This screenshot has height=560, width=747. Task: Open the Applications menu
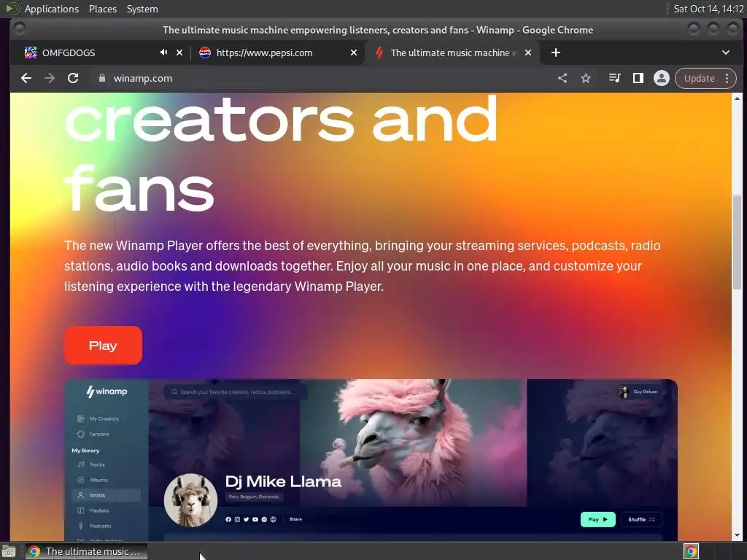click(52, 9)
